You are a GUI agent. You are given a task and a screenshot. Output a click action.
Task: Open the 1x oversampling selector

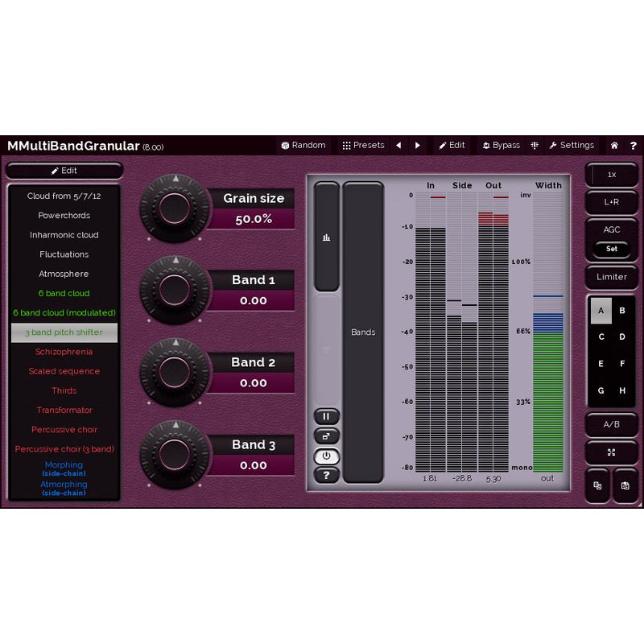click(612, 175)
